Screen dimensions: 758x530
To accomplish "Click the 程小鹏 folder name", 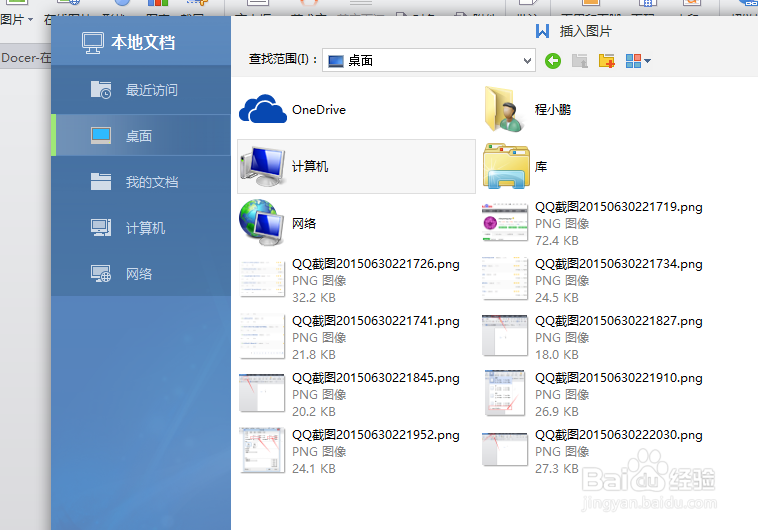I will 553,110.
